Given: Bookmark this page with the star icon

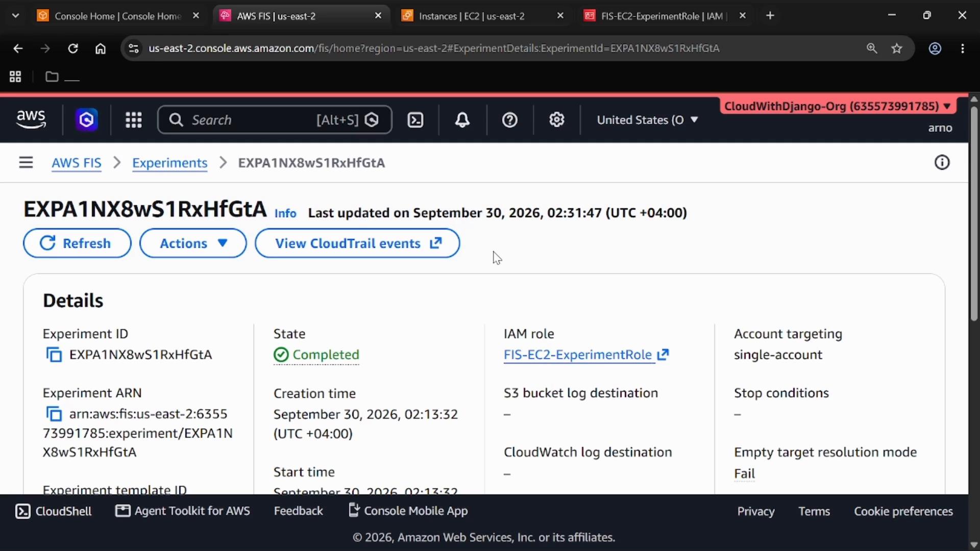Looking at the screenshot, I should (x=897, y=48).
